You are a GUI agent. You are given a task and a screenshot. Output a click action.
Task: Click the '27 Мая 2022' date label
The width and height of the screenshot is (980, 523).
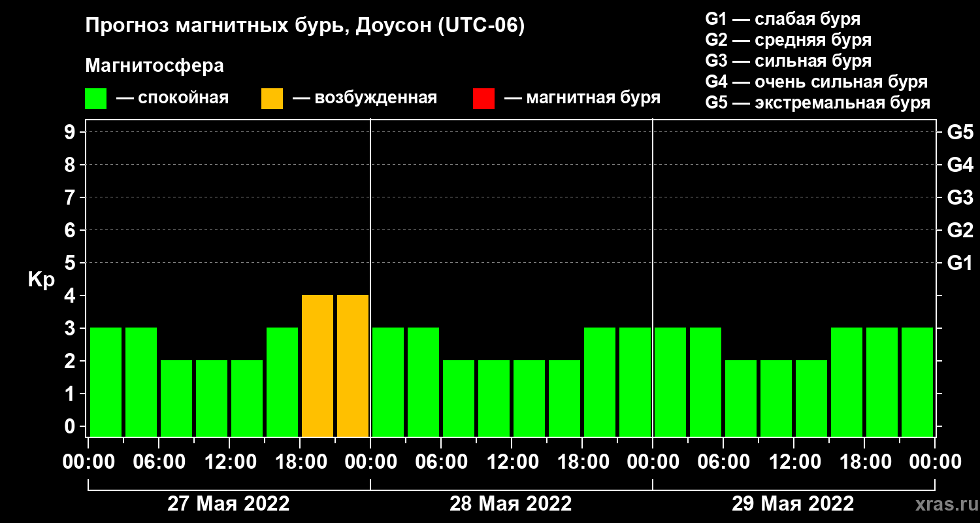click(229, 503)
